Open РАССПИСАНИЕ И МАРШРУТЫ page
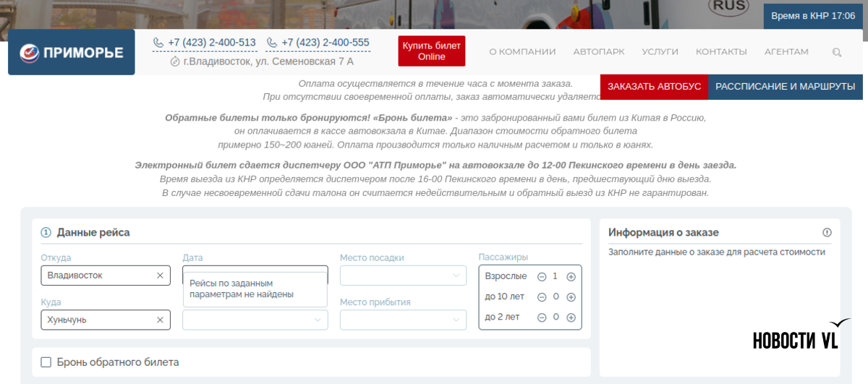Image resolution: width=868 pixels, height=384 pixels. pyautogui.click(x=785, y=86)
